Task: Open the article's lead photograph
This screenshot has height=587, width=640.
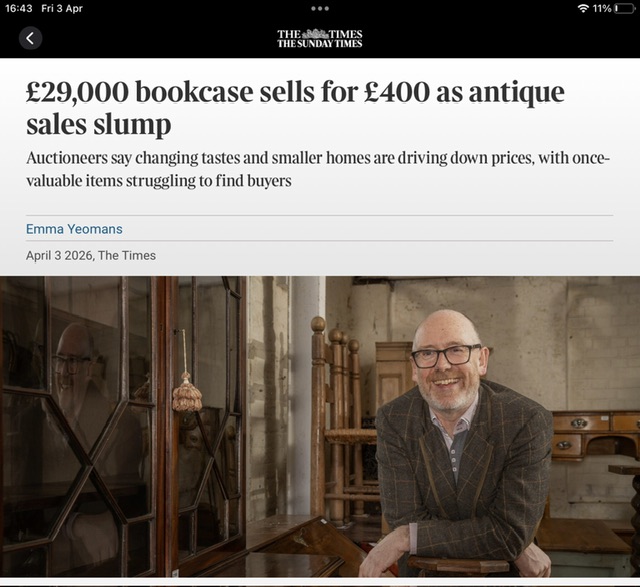Action: pyautogui.click(x=320, y=427)
